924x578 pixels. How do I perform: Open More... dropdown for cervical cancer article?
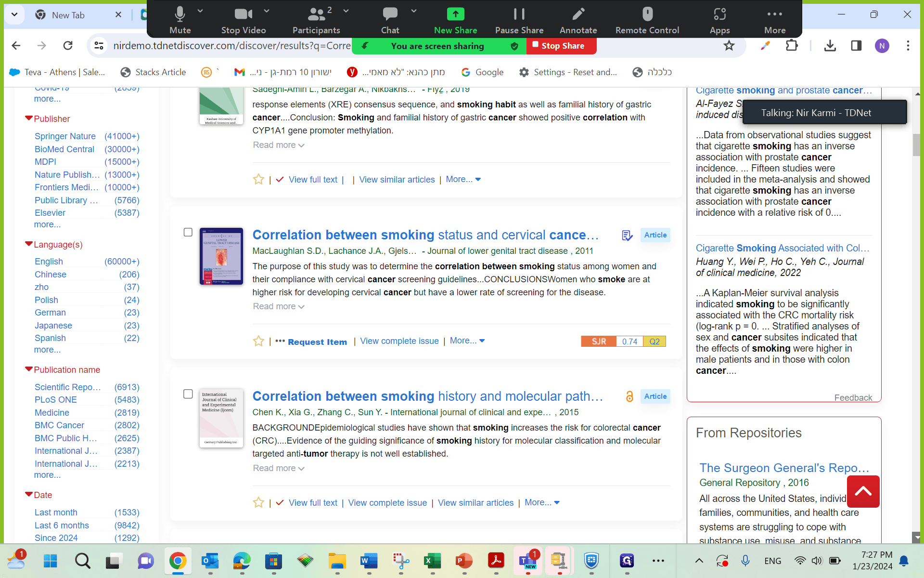[467, 341]
